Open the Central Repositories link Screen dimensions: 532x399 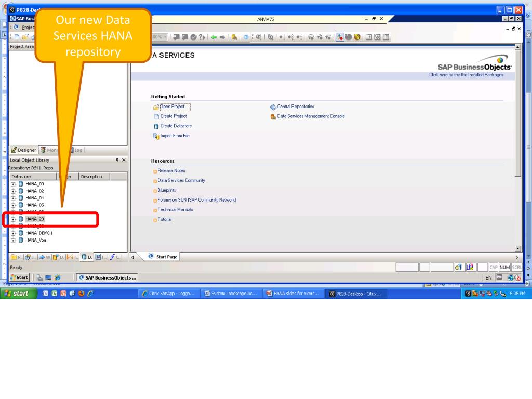click(x=296, y=107)
